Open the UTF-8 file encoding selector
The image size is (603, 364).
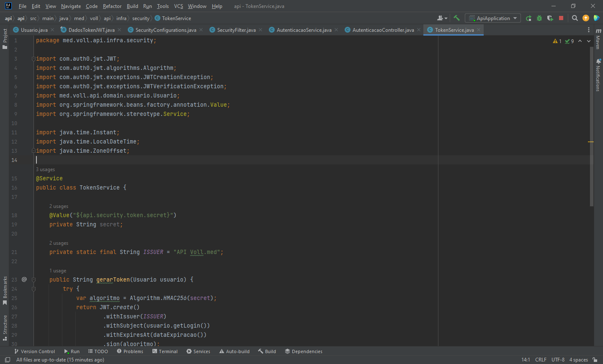tap(558, 360)
